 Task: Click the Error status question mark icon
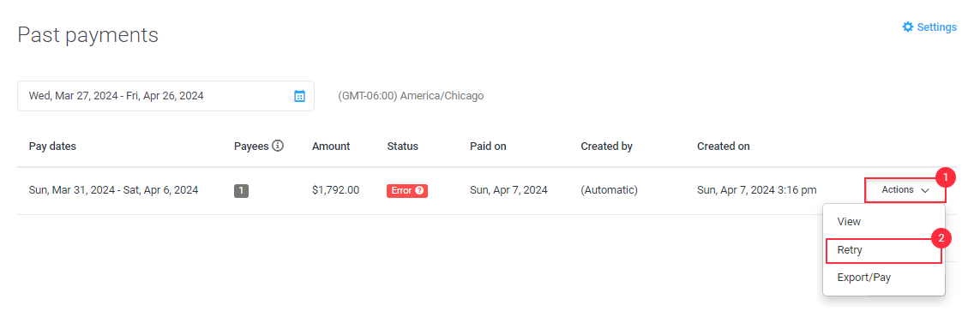[418, 190]
